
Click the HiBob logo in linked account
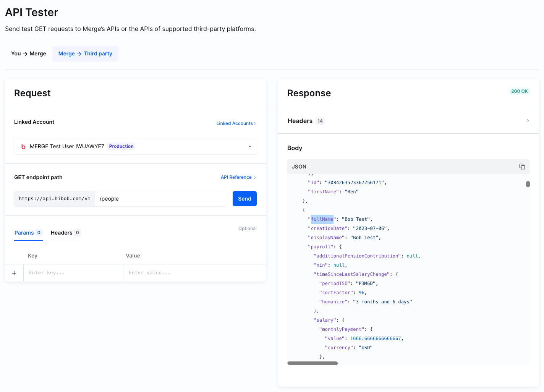click(23, 147)
